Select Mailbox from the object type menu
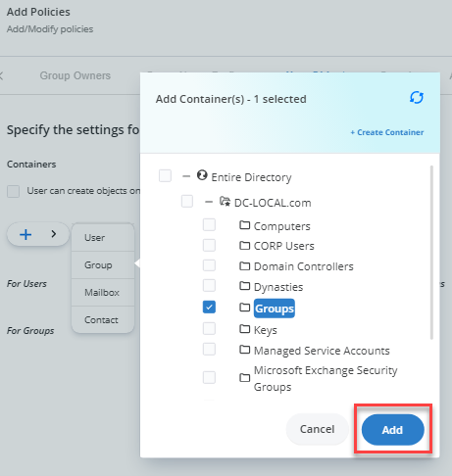 tap(102, 293)
